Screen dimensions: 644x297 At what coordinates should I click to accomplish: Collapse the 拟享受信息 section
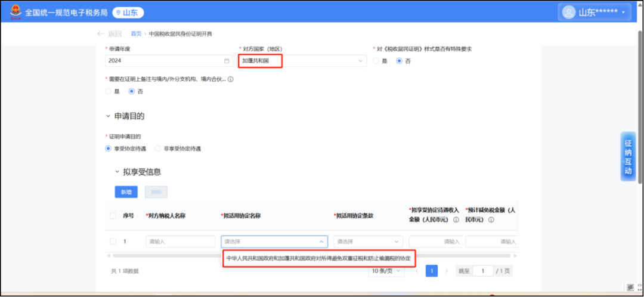pyautogui.click(x=117, y=172)
